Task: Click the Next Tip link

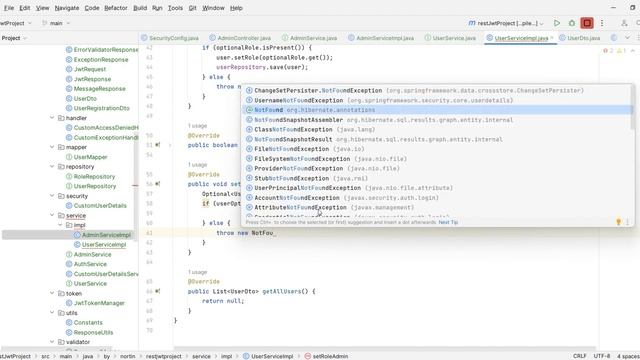Action: click(x=448, y=222)
